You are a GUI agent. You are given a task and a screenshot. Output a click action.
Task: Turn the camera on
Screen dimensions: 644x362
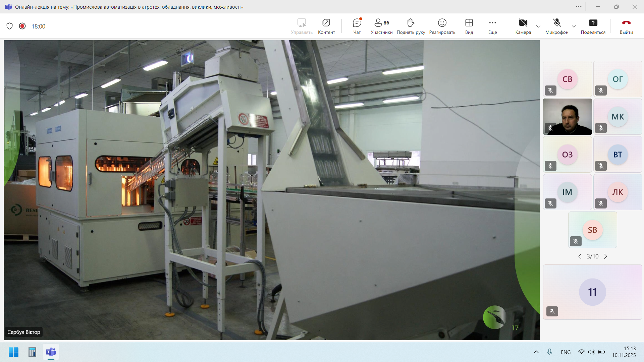point(523,26)
